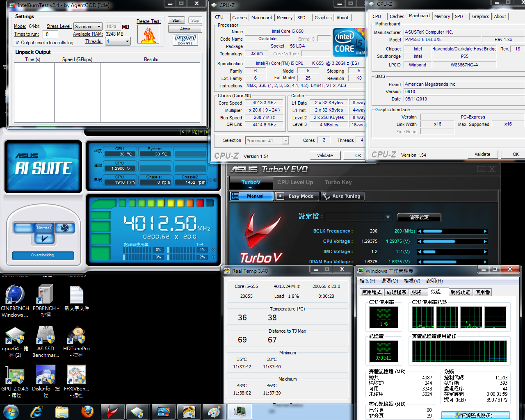Click the right arrow next to the Chassis2 fan row

click(x=214, y=180)
